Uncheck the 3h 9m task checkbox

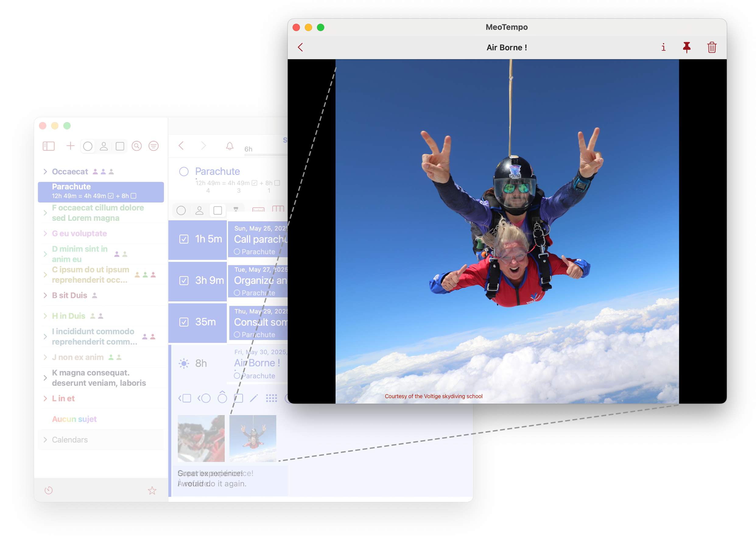pos(184,281)
